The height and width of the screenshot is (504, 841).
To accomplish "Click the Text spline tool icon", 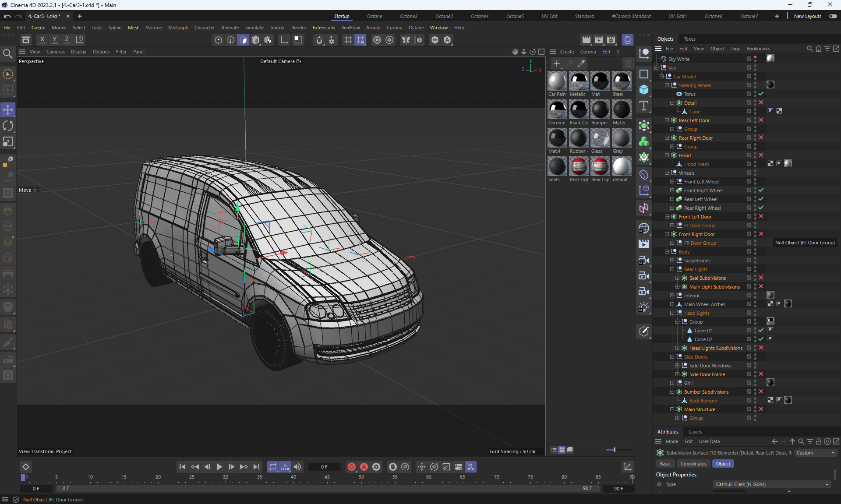I will [x=643, y=106].
